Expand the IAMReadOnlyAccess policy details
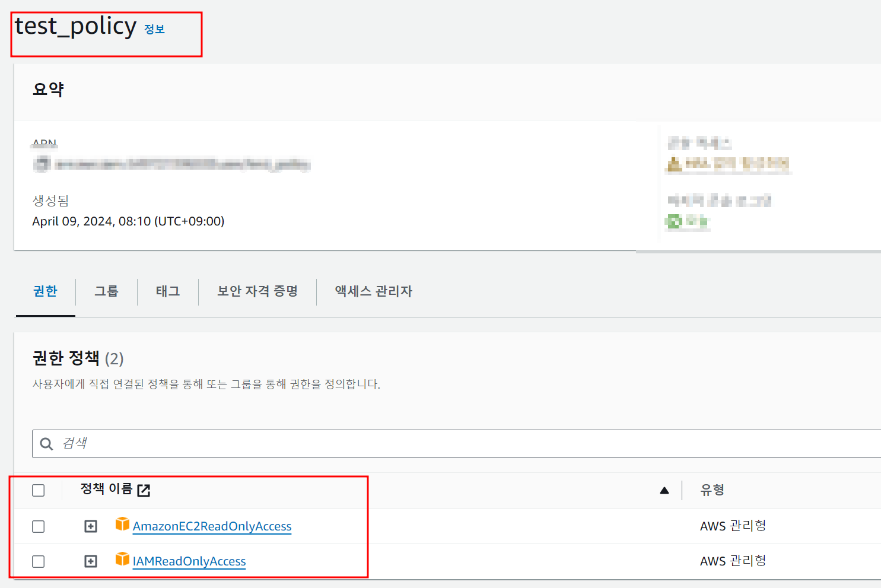 pyautogui.click(x=91, y=561)
